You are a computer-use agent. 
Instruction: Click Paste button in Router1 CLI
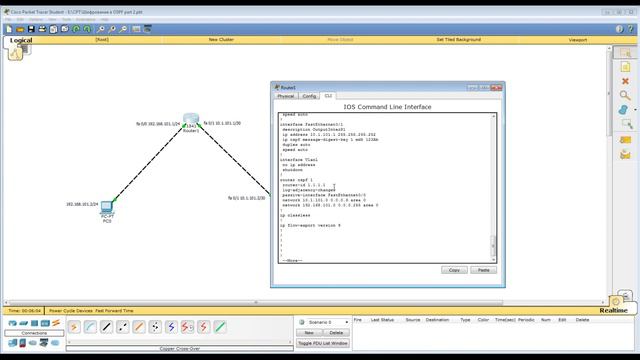pos(483,270)
